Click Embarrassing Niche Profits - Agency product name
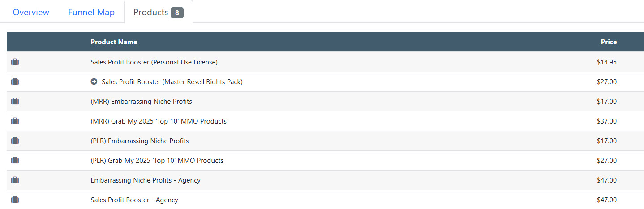The height and width of the screenshot is (209, 644). [146, 180]
